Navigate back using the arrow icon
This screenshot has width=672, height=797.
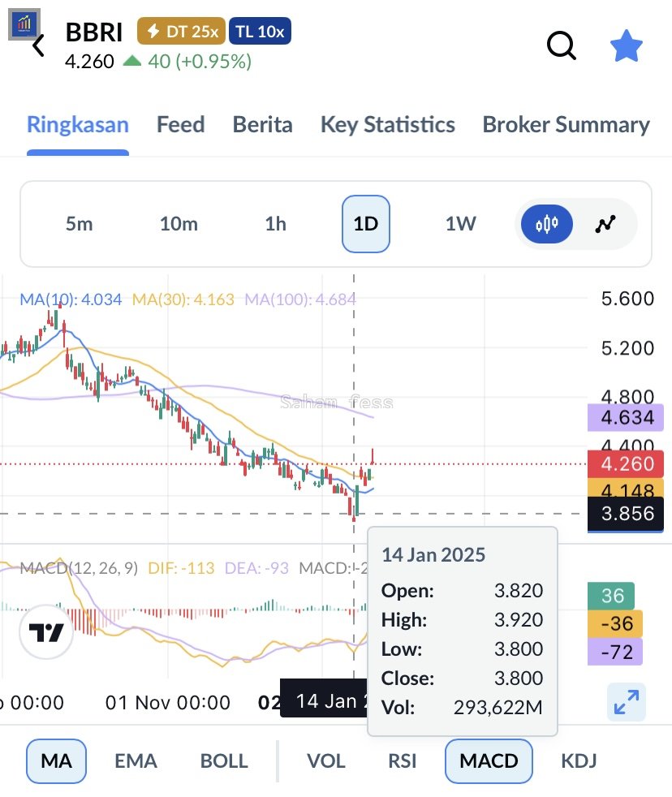coord(36,46)
